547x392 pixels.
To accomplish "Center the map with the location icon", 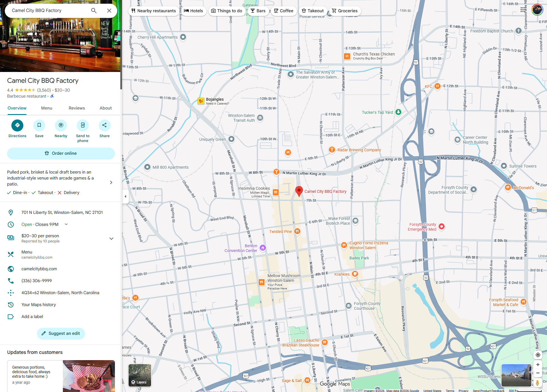I will (x=538, y=355).
